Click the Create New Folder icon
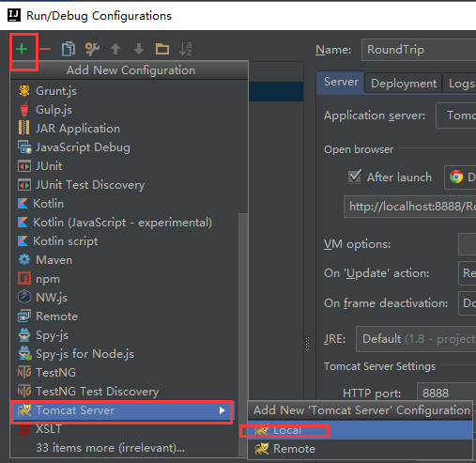The width and height of the screenshot is (476, 463). coord(162,49)
